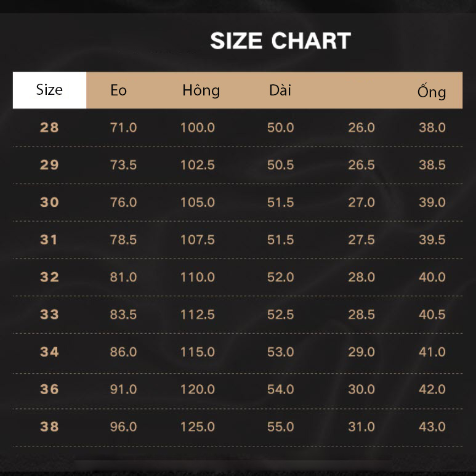Choose size 36 row label
Screen dimensions: 476x476
[49, 389]
